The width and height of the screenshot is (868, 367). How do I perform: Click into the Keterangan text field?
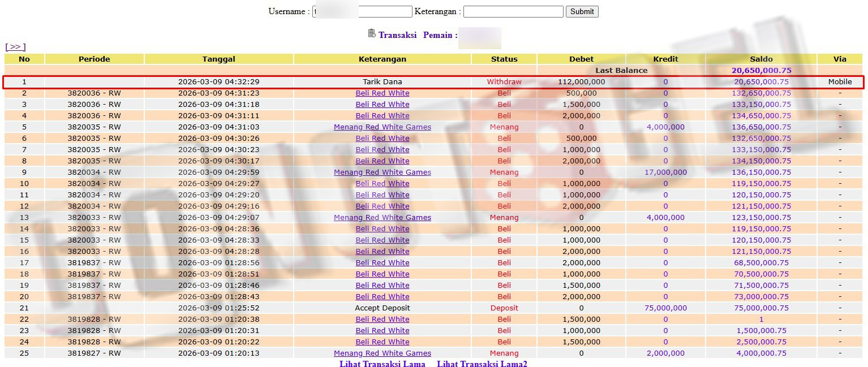[x=513, y=11]
